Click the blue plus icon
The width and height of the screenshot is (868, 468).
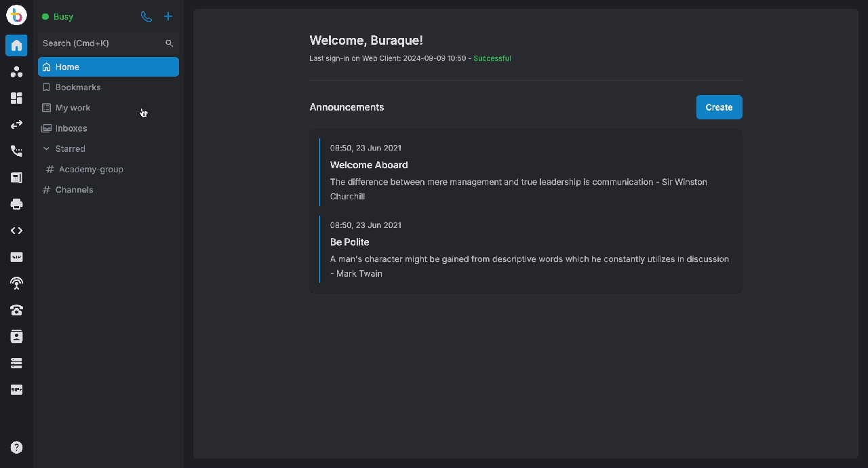(168, 16)
